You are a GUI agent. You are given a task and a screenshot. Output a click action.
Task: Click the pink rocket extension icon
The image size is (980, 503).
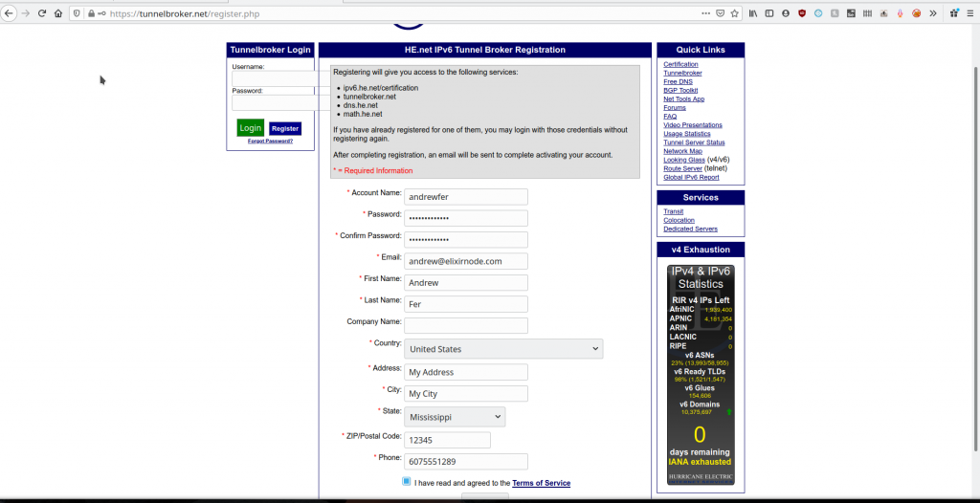click(x=900, y=13)
